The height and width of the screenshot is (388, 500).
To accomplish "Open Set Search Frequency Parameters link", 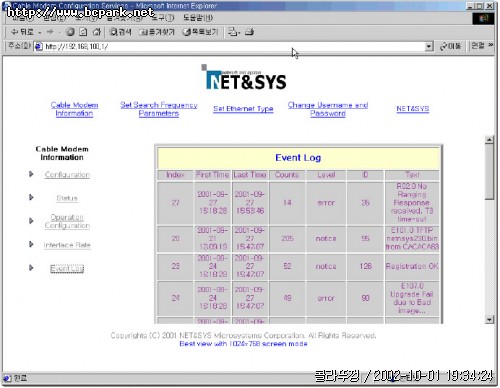I will pyautogui.click(x=159, y=109).
